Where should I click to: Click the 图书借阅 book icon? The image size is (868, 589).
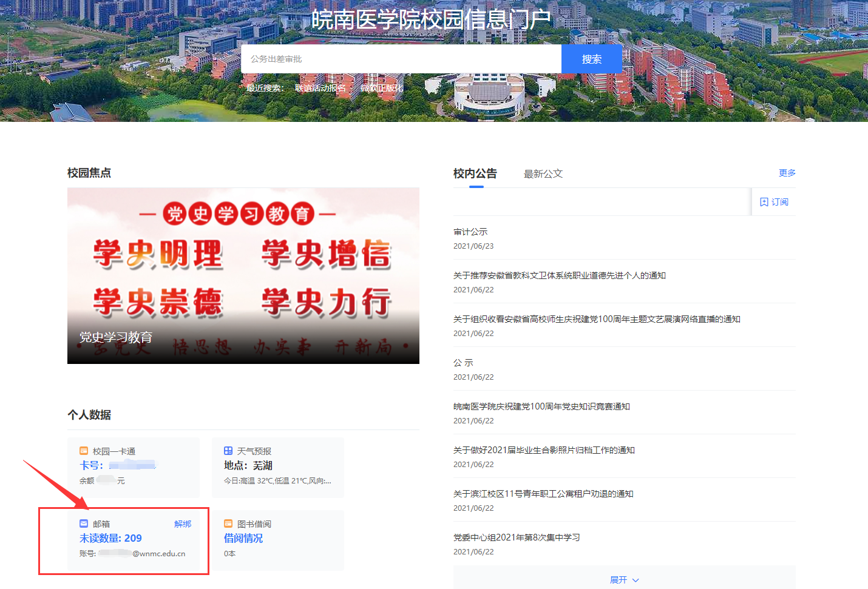tap(228, 523)
